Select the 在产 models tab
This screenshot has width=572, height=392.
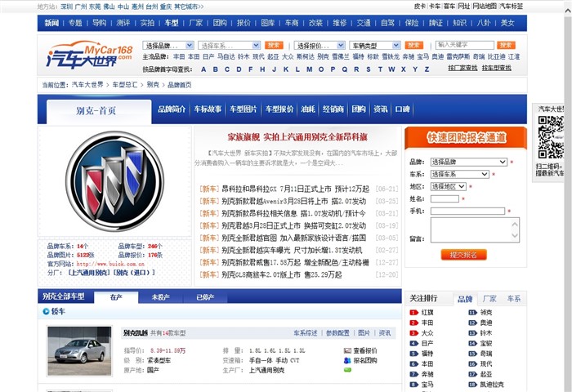116,297
